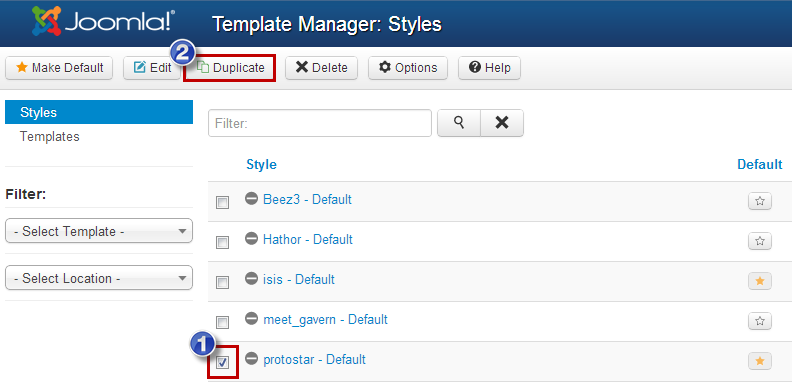Select the Styles sidebar item

(x=99, y=112)
